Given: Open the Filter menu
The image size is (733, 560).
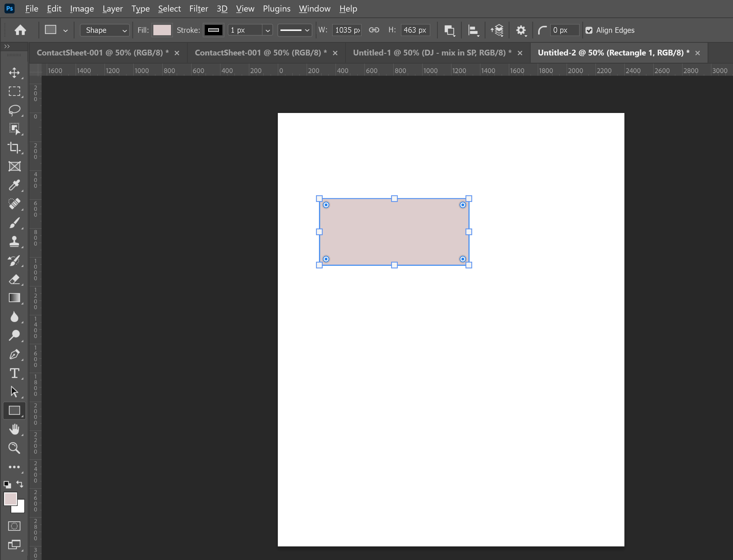Looking at the screenshot, I should coord(199,9).
